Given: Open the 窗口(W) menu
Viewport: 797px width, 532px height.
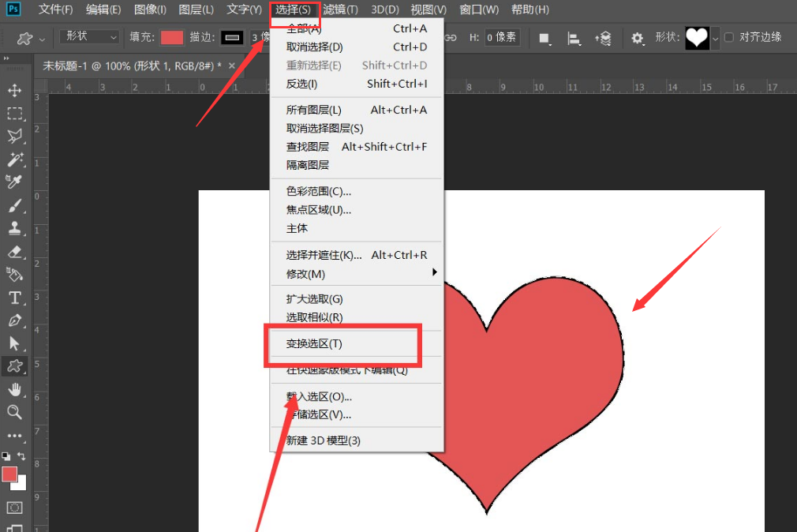Looking at the screenshot, I should tap(479, 9).
